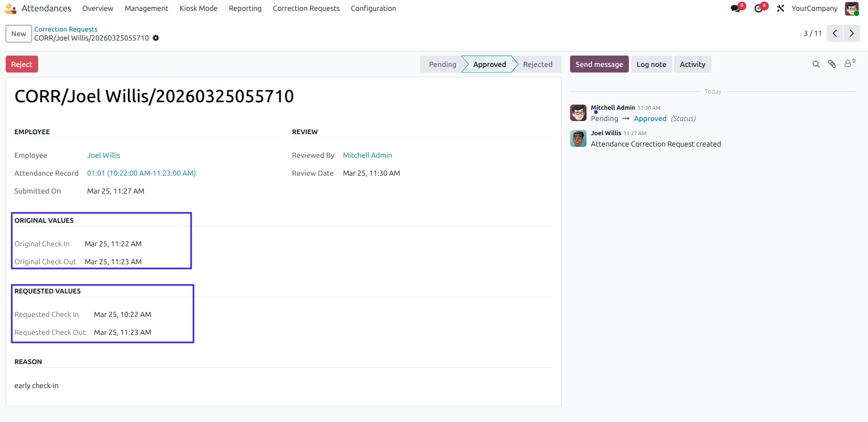868x422 pixels.
Task: Go to the previous record arrow
Action: [x=835, y=33]
